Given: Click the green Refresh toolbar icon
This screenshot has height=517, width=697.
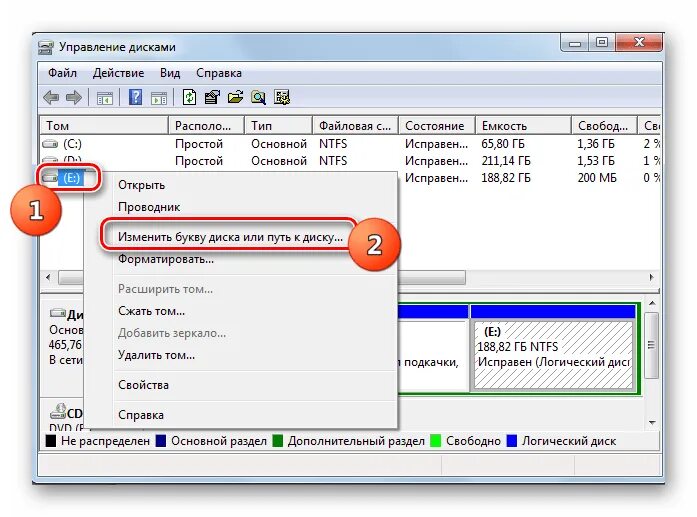Looking at the screenshot, I should [190, 97].
